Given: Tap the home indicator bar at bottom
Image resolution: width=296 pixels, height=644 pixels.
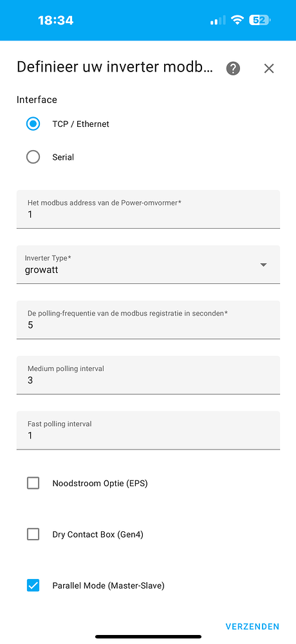Looking at the screenshot, I should click(x=148, y=637).
